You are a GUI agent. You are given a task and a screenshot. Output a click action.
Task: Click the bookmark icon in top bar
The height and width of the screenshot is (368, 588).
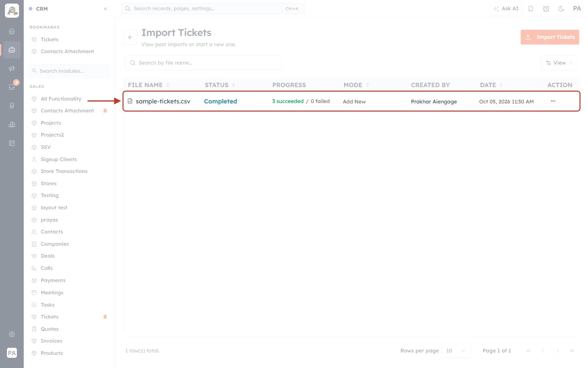point(531,9)
